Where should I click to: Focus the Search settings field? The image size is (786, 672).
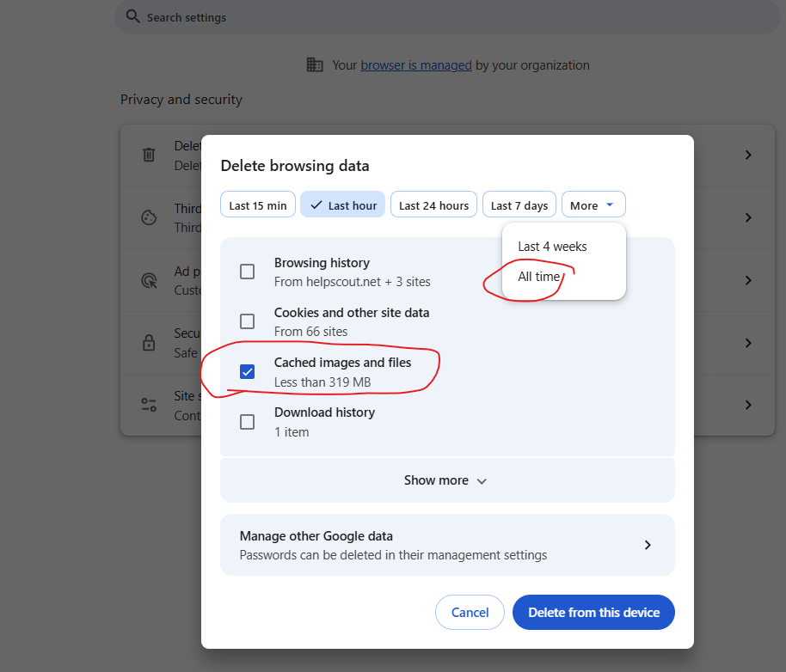pos(447,17)
